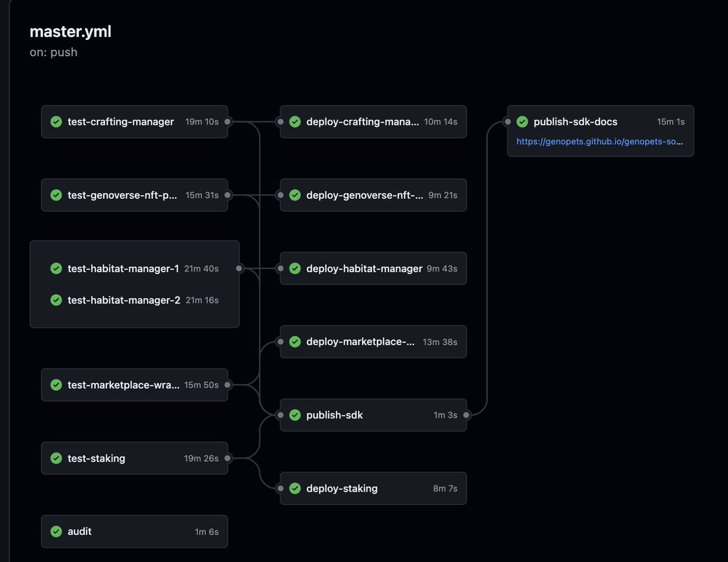Open deploy-crafting-manager job details

pos(373,122)
